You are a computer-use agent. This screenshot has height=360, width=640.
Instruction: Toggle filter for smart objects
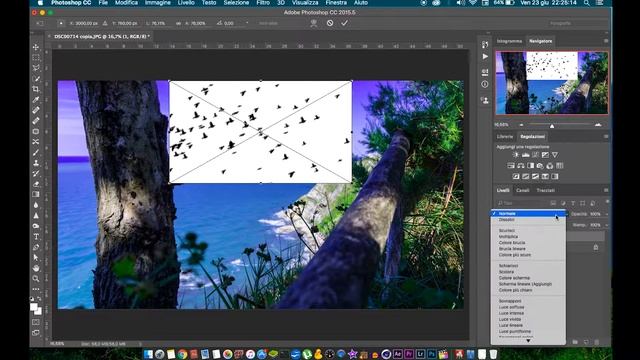point(593,203)
